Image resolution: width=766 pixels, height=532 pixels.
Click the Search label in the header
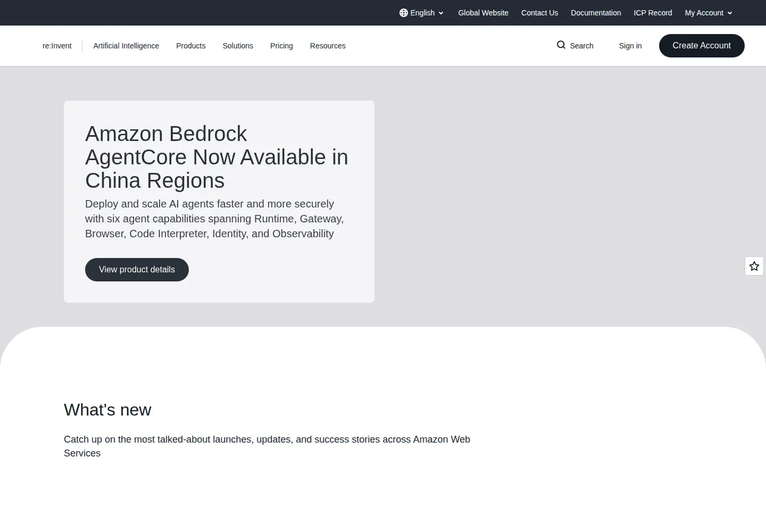click(x=581, y=46)
